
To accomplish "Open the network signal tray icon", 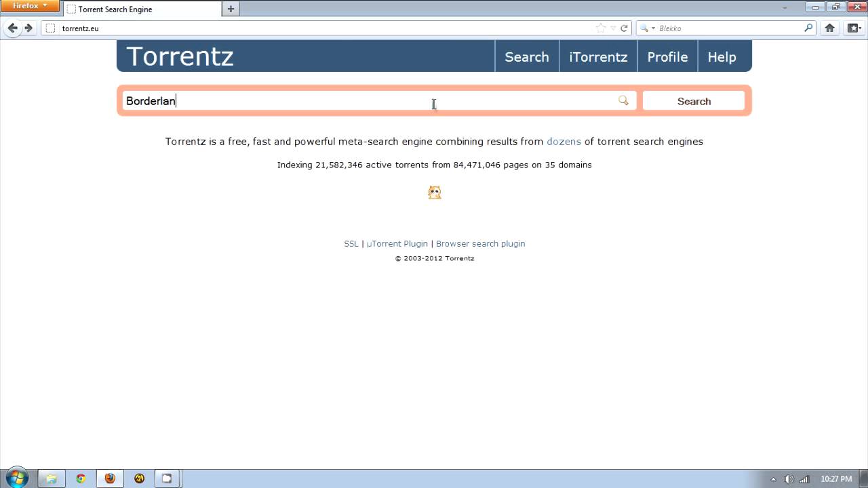I will pos(804,479).
